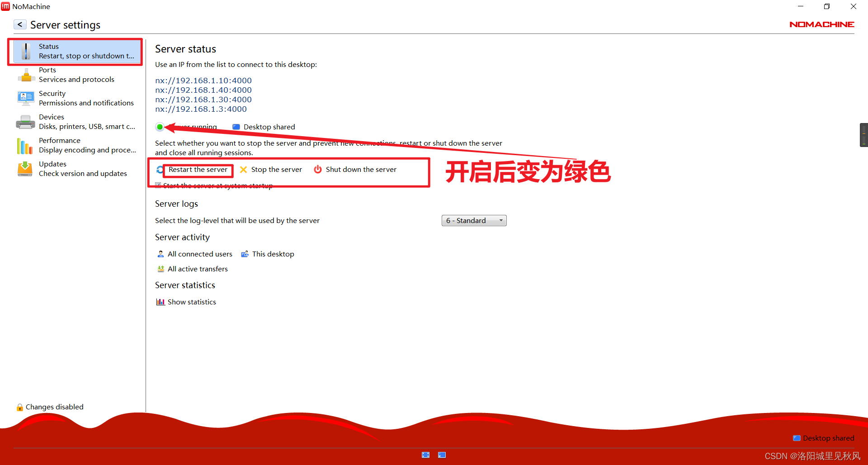
Task: Click the green server running indicator
Action: coord(160,127)
